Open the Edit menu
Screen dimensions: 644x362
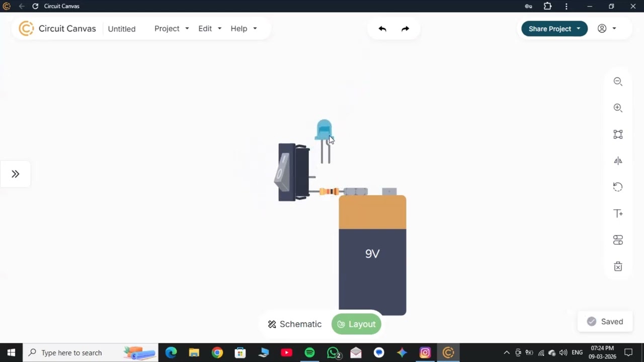[210, 29]
